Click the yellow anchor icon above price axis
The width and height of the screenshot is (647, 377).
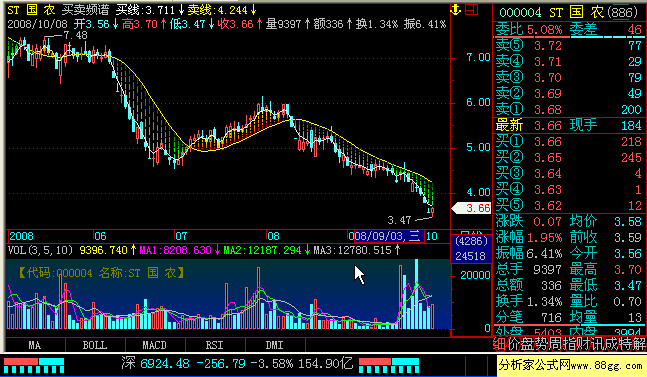click(456, 9)
